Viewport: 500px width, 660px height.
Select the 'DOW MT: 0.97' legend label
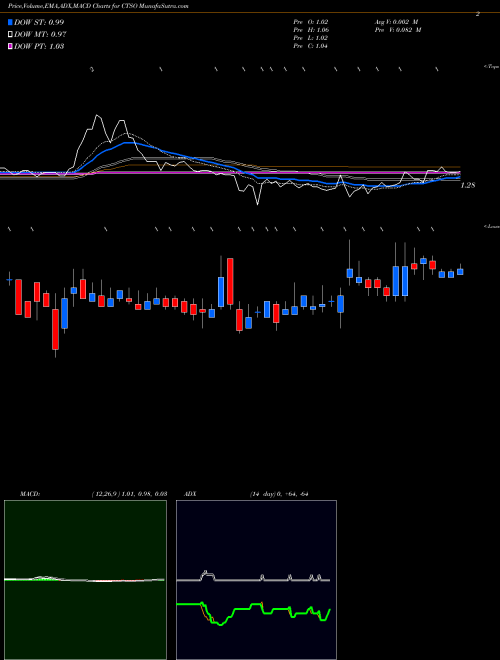pyautogui.click(x=40, y=35)
